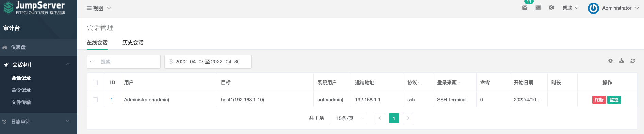Click the green 监控 monitor button
The image size is (644, 134).
coord(614,100)
